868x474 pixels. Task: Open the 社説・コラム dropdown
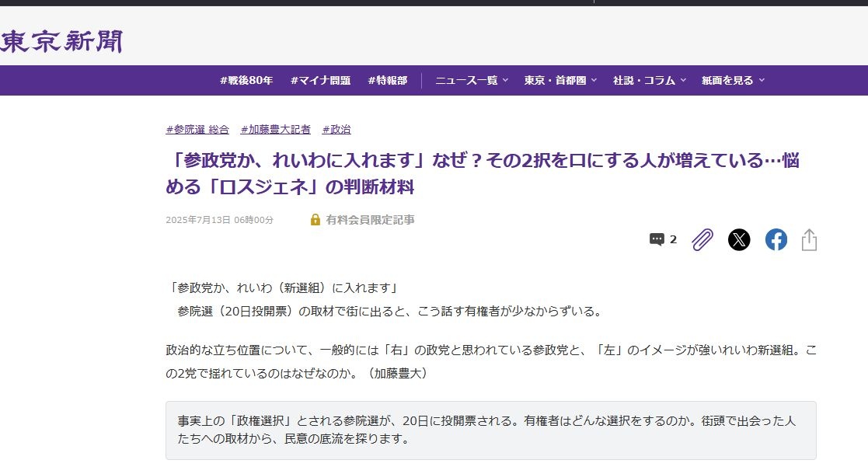pyautogui.click(x=650, y=80)
